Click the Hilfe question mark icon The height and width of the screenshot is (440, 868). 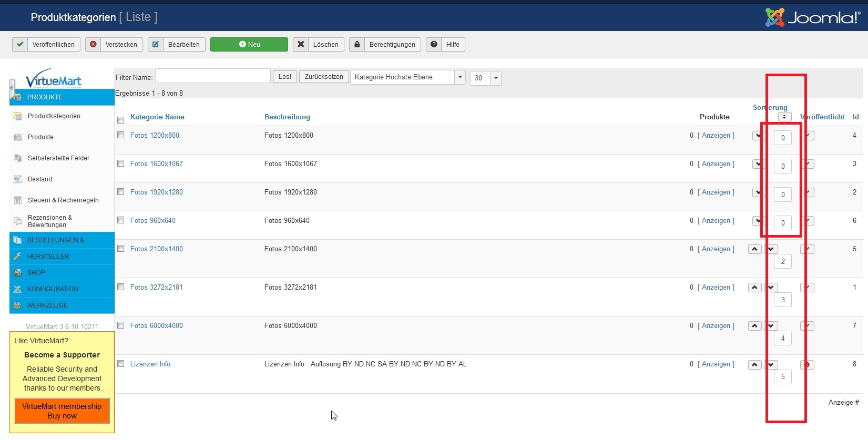[x=434, y=45]
